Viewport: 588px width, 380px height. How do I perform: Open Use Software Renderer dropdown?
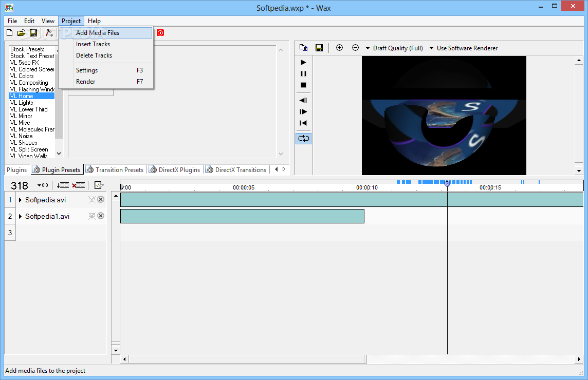tap(464, 48)
